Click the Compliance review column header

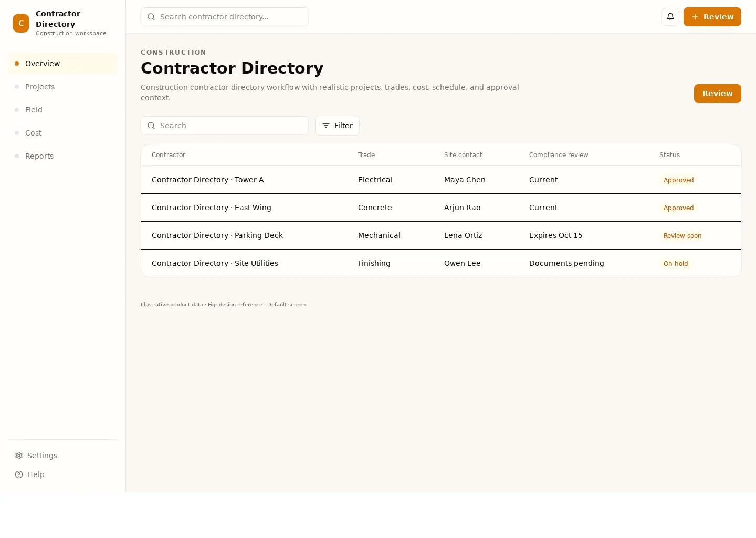(559, 155)
